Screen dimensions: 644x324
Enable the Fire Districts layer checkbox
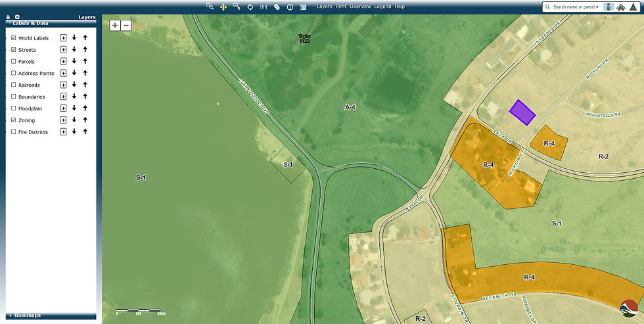tap(14, 132)
